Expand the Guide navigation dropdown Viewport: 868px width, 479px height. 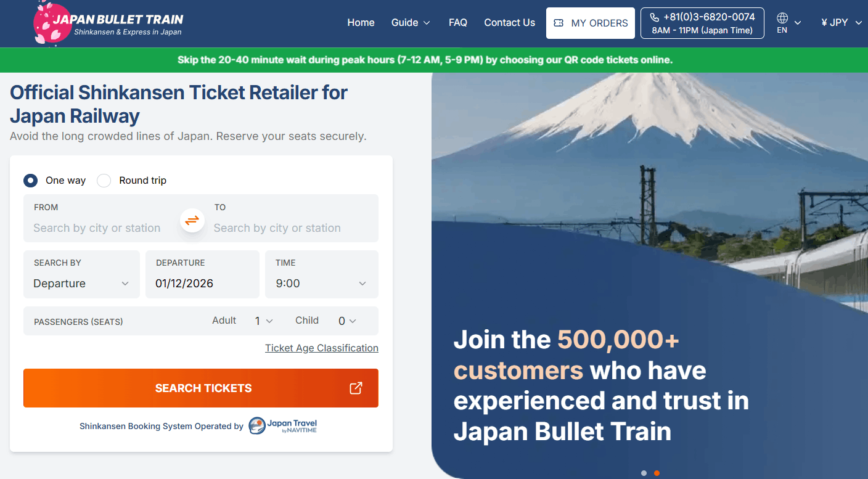[x=411, y=22]
